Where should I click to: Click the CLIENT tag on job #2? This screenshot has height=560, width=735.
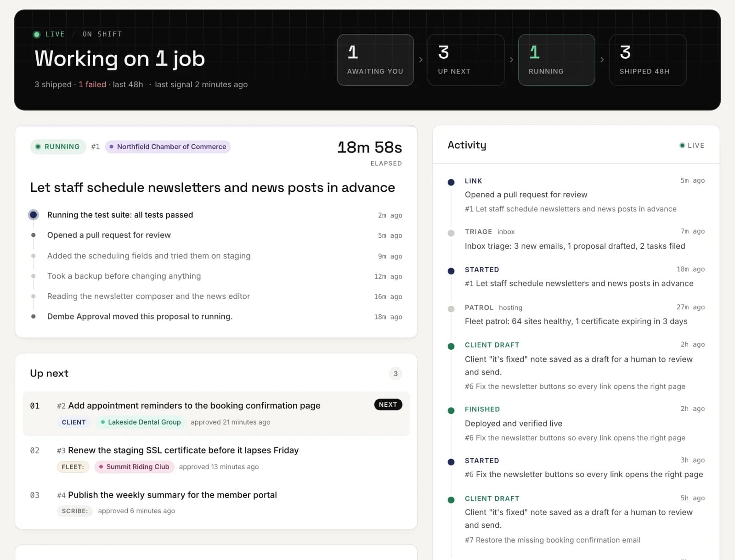point(74,422)
